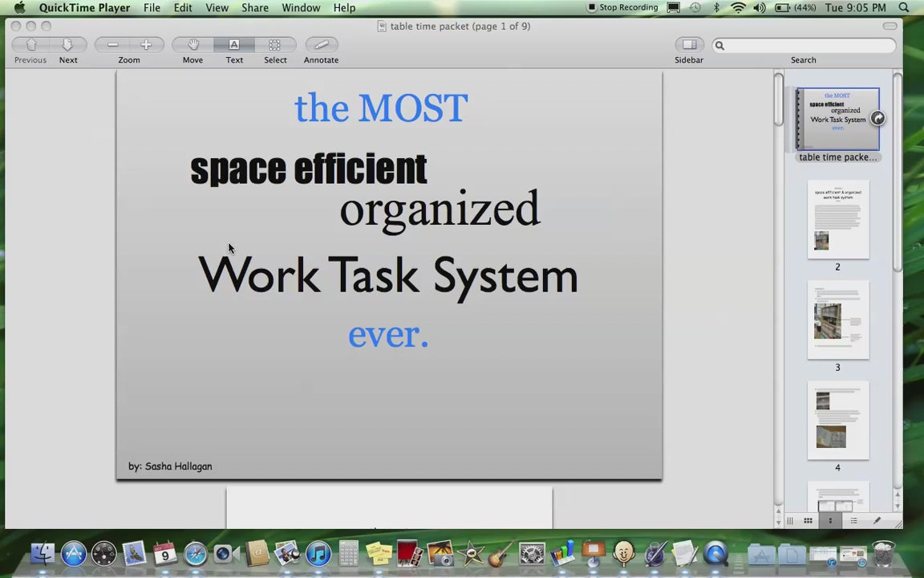
Task: Click the Zoom tool in the toolbar
Action: click(x=129, y=45)
